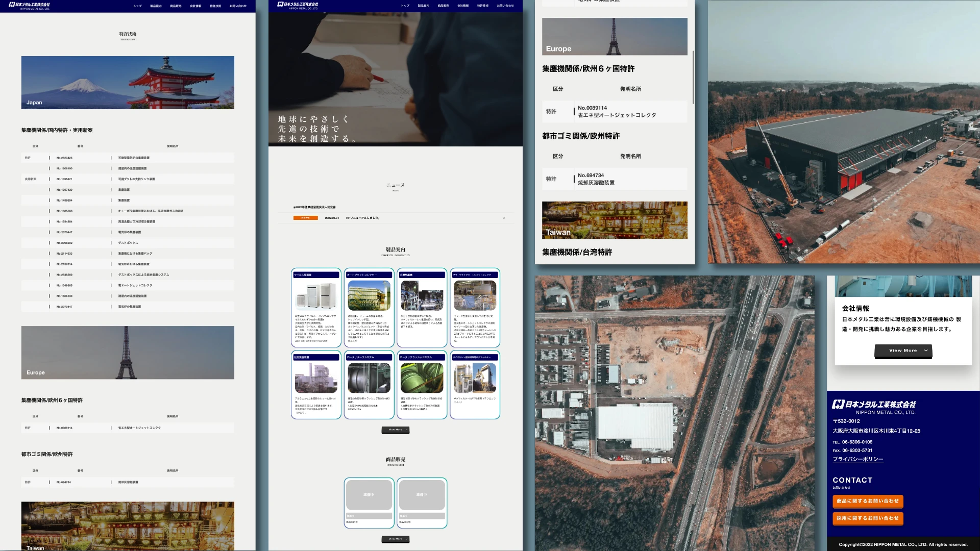This screenshot has width=980, height=551.
Task: Click the 採用に関するお問い合わせ button
Action: tap(868, 518)
